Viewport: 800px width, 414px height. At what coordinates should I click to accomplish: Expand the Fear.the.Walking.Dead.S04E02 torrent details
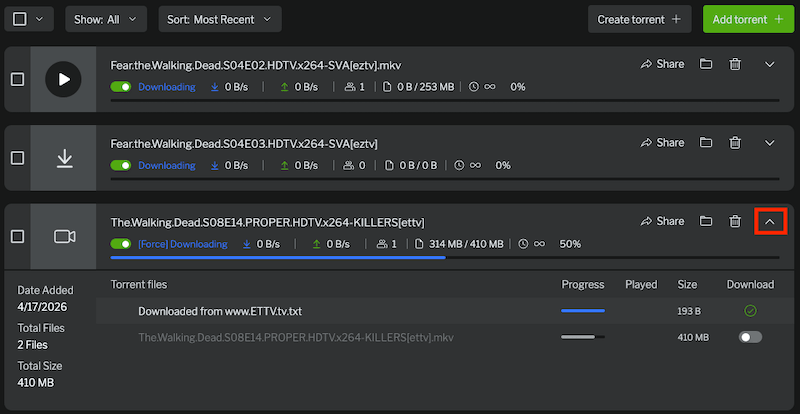point(769,64)
